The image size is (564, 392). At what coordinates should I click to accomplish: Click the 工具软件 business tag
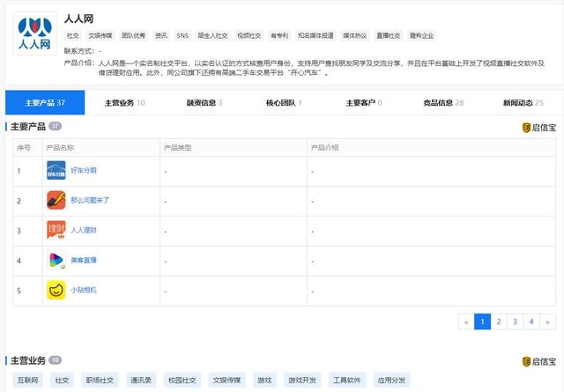[346, 381]
